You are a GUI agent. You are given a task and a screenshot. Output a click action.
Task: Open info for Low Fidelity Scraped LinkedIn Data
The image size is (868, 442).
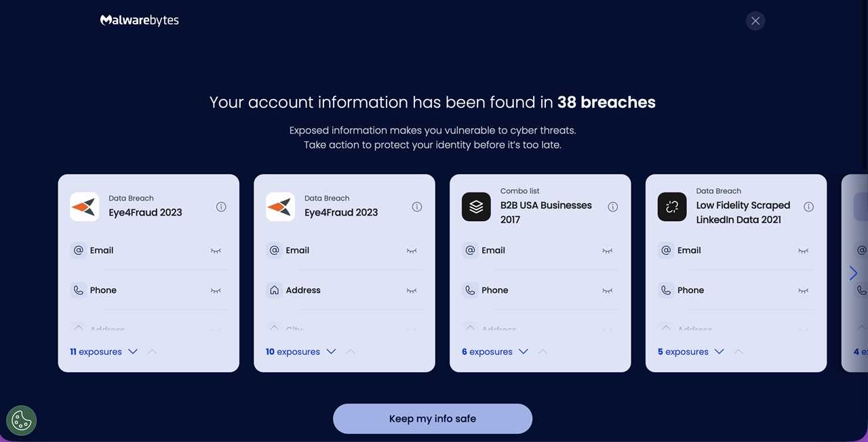pyautogui.click(x=808, y=207)
